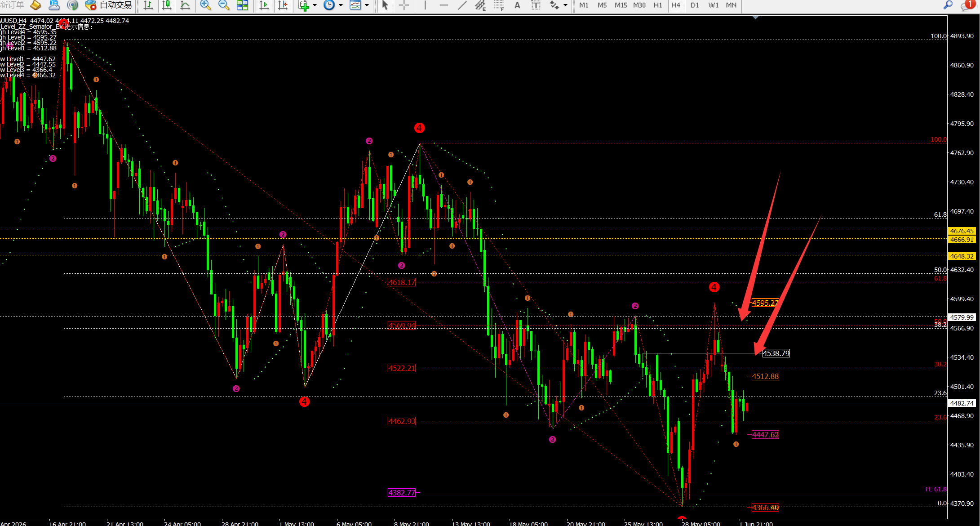Open the search magnifier icon

(948, 5)
